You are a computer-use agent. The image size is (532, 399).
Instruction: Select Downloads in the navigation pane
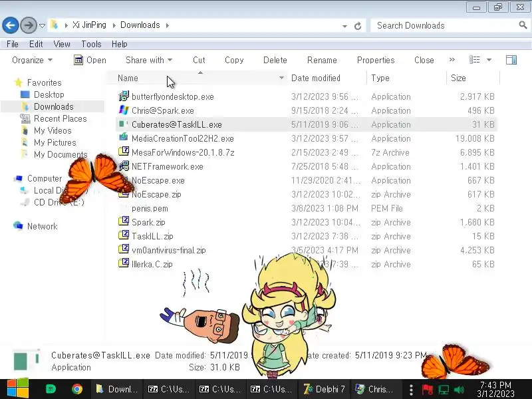click(x=54, y=106)
